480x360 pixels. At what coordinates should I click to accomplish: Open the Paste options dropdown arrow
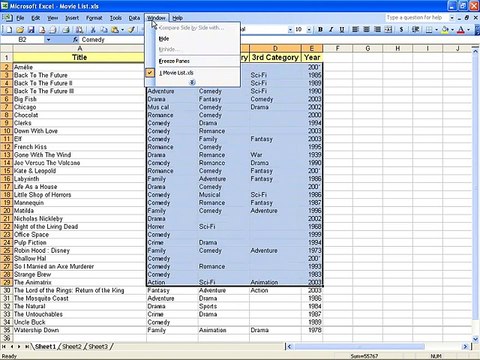(x=122, y=30)
